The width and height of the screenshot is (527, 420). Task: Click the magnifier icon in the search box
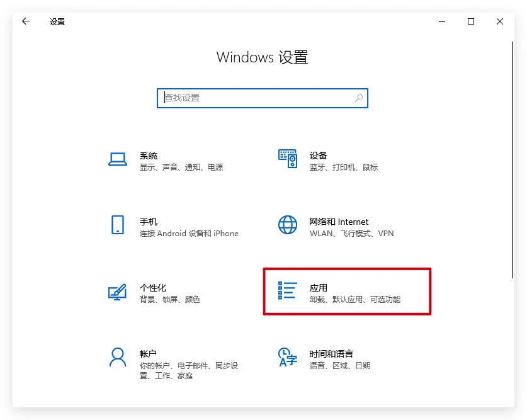[x=359, y=98]
